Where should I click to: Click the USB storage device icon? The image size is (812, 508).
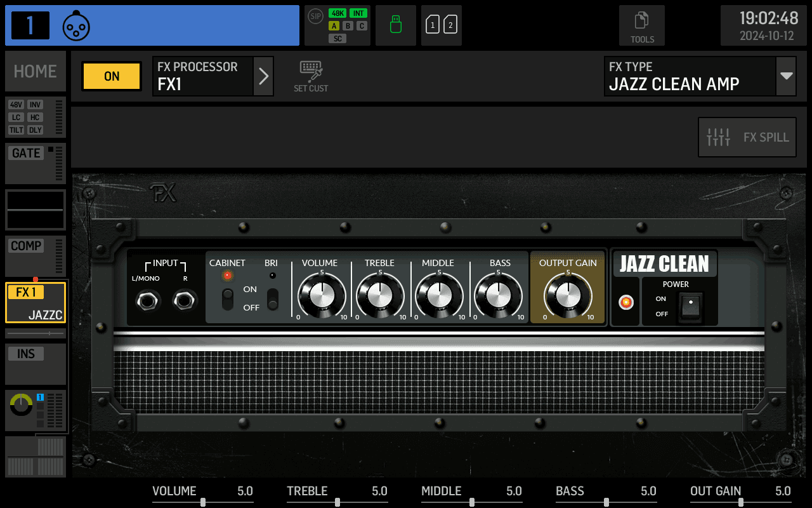(396, 25)
